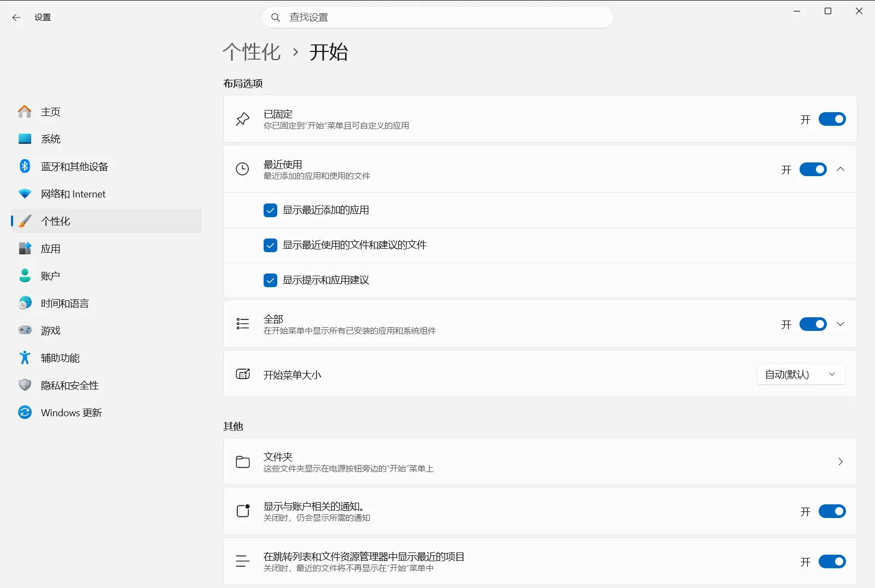Click the 游戏 gamepad icon in sidebar
Screen dimensions: 875x588
tap(25, 330)
